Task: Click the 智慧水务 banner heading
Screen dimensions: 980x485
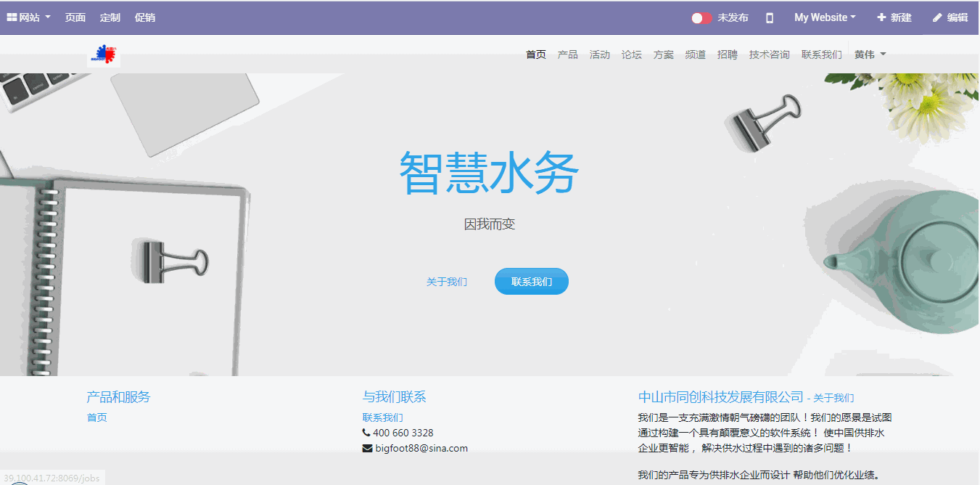Action: pos(490,174)
